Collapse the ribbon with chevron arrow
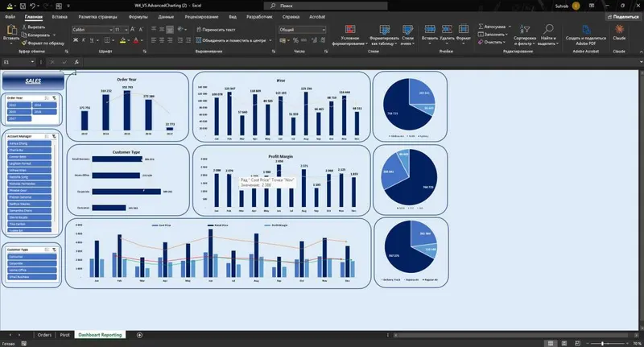Image resolution: width=644 pixels, height=347 pixels. click(641, 52)
